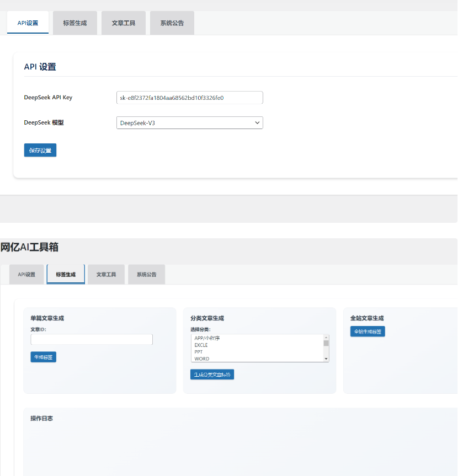The image size is (458, 476).
Task: Open API设置 tab under 网亿AI工具箱 heading
Action: pos(26,275)
